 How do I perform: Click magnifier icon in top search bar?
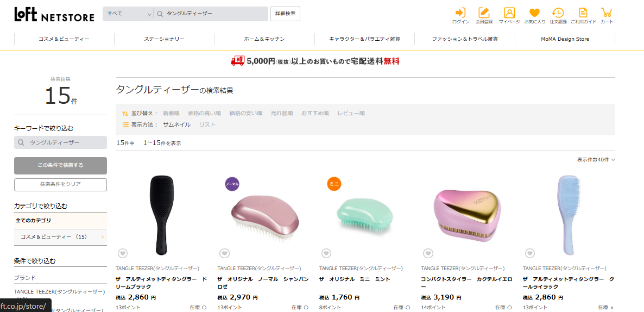[x=160, y=14]
